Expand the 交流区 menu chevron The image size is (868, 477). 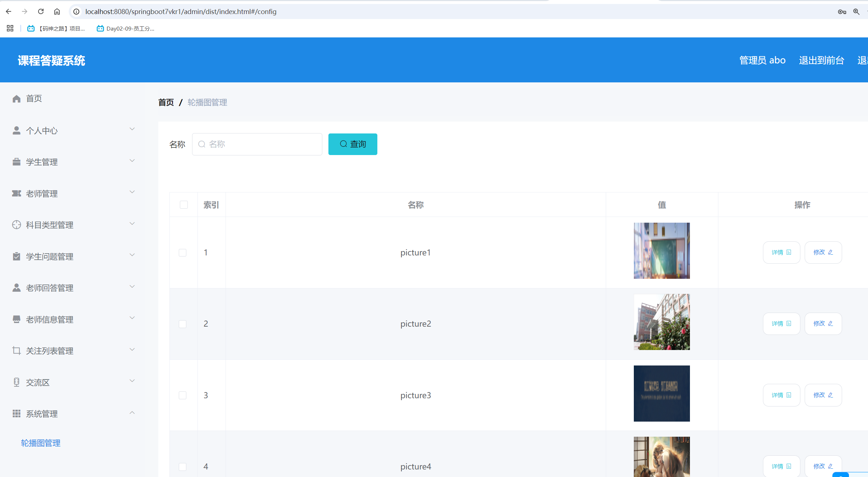[x=132, y=381]
